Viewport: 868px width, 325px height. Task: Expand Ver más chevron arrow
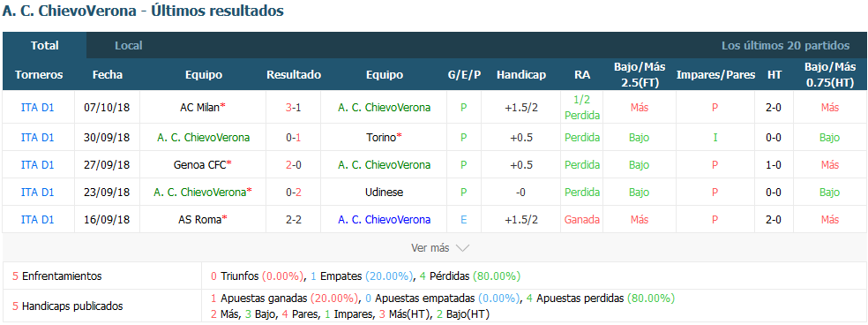click(463, 248)
